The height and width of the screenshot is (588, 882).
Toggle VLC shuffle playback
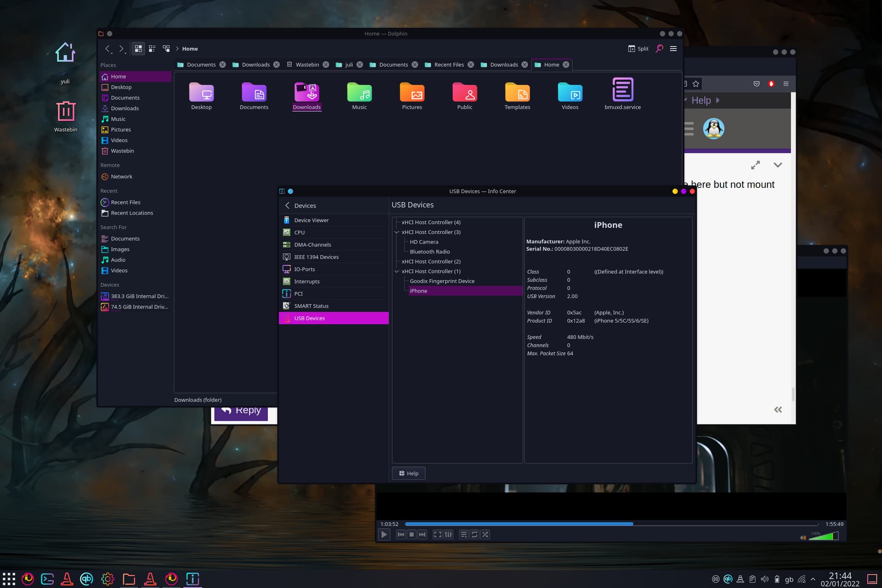[x=485, y=534]
